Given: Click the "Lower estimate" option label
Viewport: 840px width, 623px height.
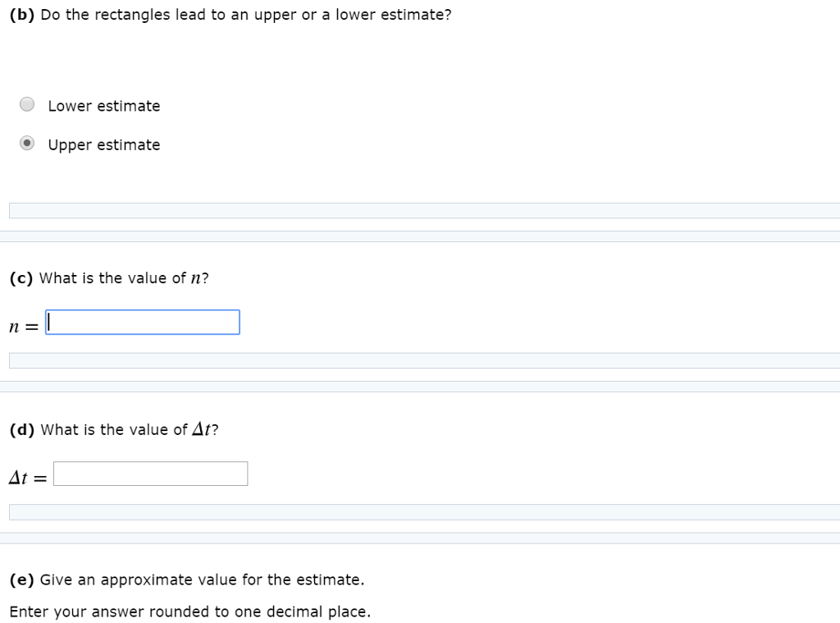Looking at the screenshot, I should [x=104, y=106].
